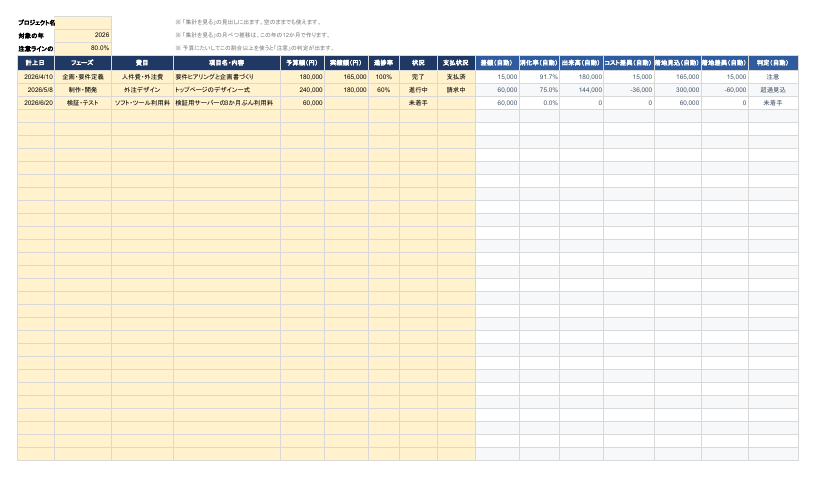Select the item cell トップページのデザイン一式
815x477 pixels.
coord(227,90)
